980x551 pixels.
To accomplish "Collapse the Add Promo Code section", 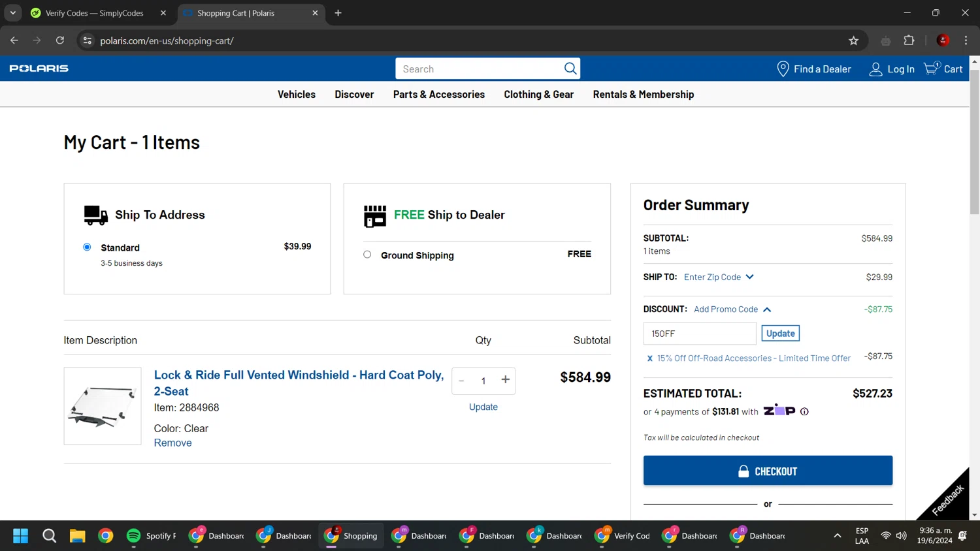I will point(732,309).
